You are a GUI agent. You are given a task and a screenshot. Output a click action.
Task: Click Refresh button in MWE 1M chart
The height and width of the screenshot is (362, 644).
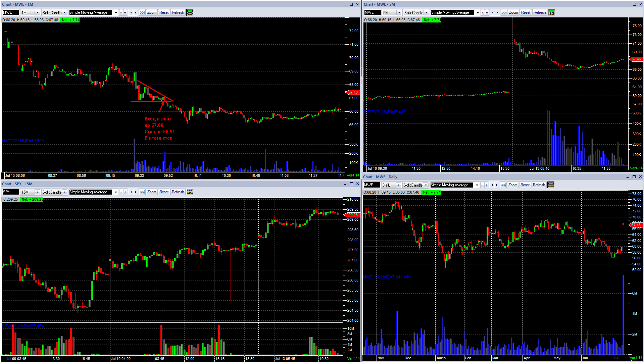(x=178, y=12)
